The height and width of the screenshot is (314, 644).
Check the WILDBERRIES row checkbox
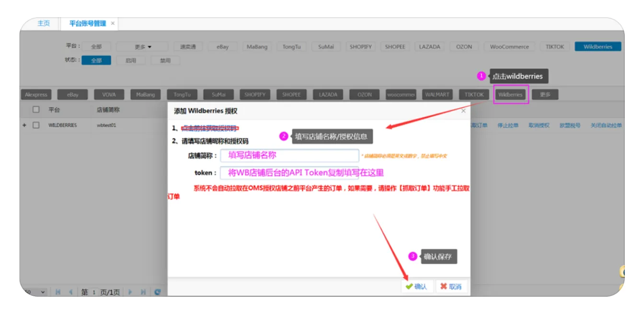point(36,125)
